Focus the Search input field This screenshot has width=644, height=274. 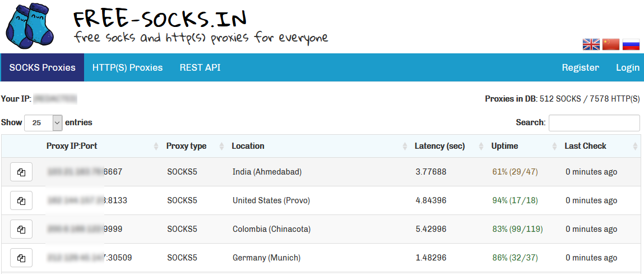(x=594, y=122)
